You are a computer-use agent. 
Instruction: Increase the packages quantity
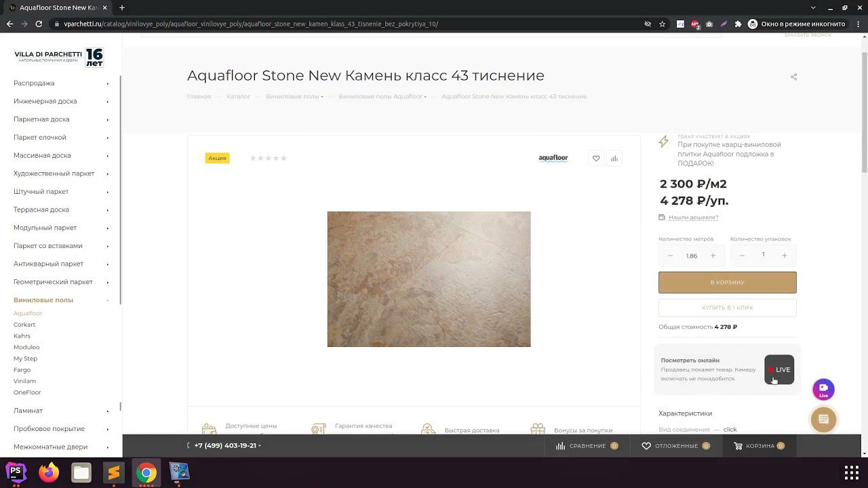click(785, 256)
